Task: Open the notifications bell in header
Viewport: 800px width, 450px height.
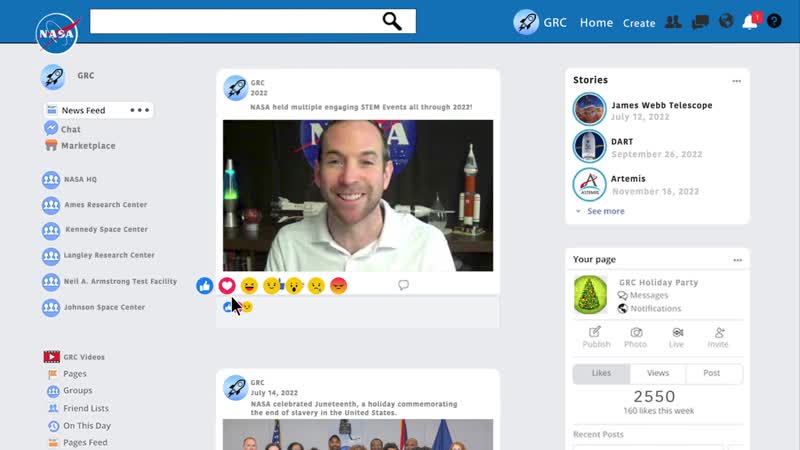Action: (x=750, y=22)
